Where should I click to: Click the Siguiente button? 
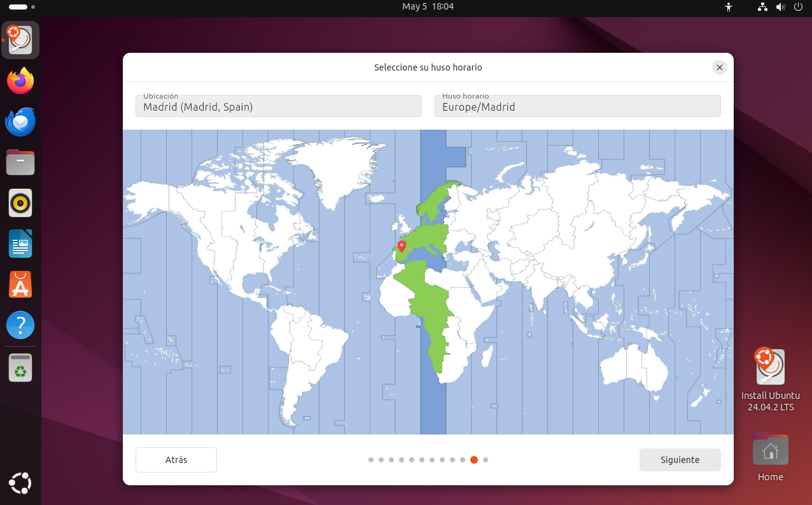tap(680, 460)
